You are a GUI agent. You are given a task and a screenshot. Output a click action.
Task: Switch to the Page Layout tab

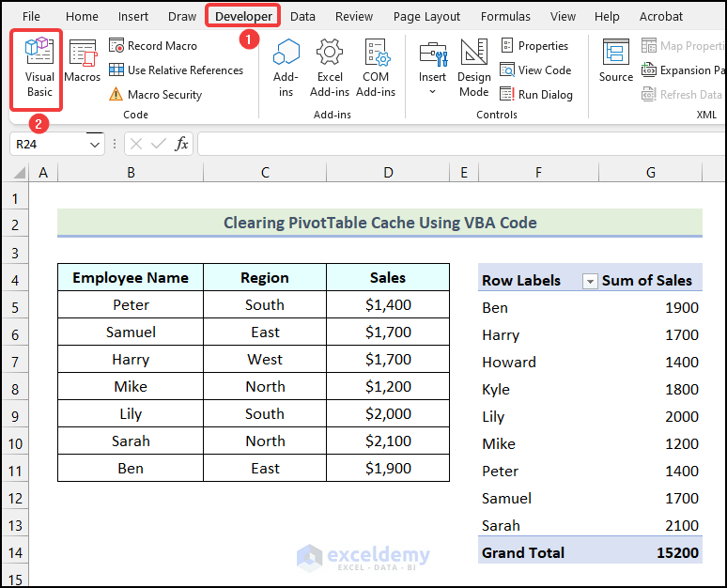click(426, 17)
